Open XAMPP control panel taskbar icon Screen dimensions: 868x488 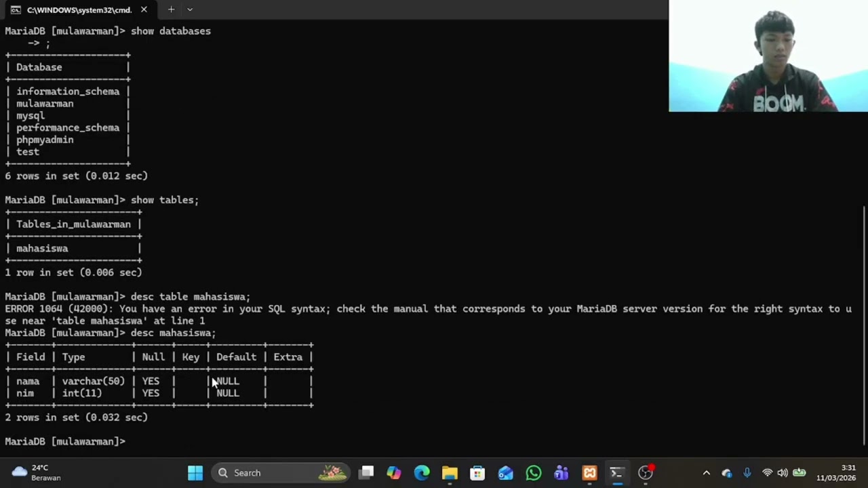[x=589, y=473]
